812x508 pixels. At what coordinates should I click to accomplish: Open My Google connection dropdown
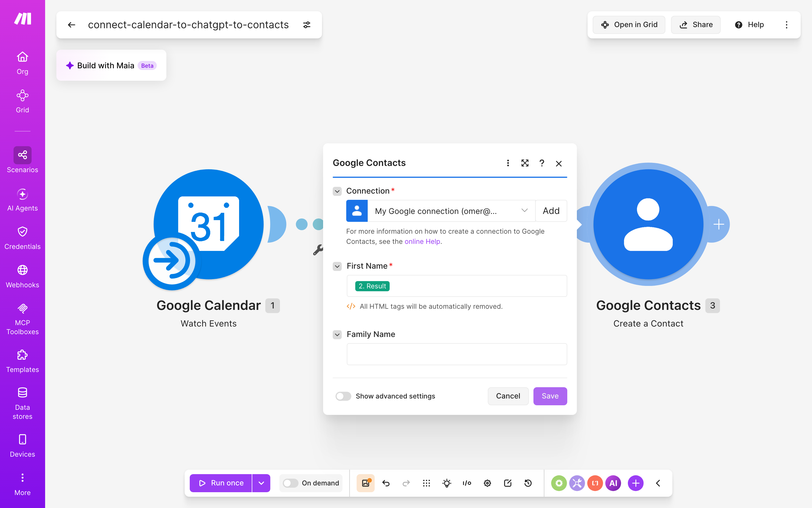[451, 211]
